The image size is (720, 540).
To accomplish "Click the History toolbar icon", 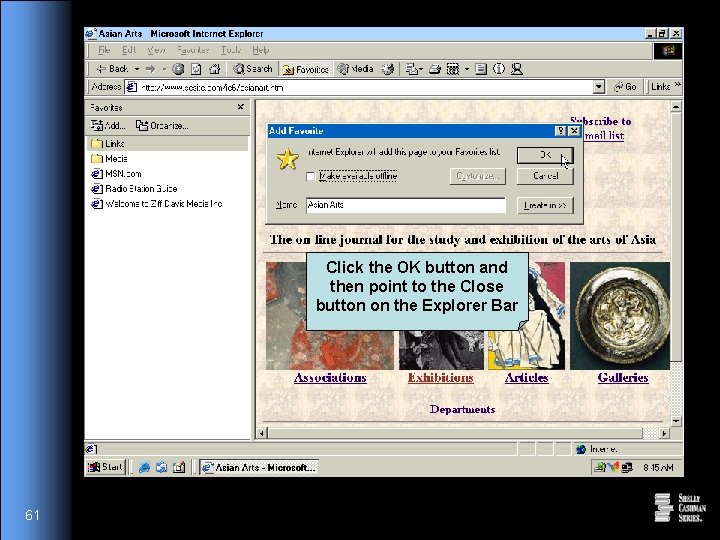I will point(388,69).
